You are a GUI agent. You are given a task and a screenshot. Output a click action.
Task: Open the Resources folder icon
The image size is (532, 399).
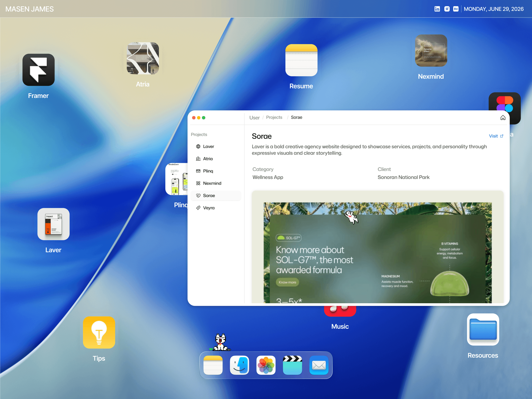[483, 330]
